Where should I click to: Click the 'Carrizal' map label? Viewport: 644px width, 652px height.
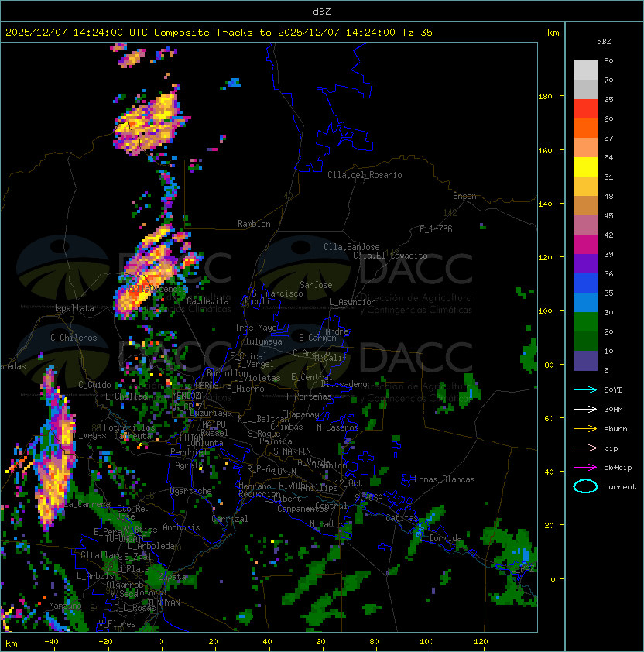pos(230,519)
